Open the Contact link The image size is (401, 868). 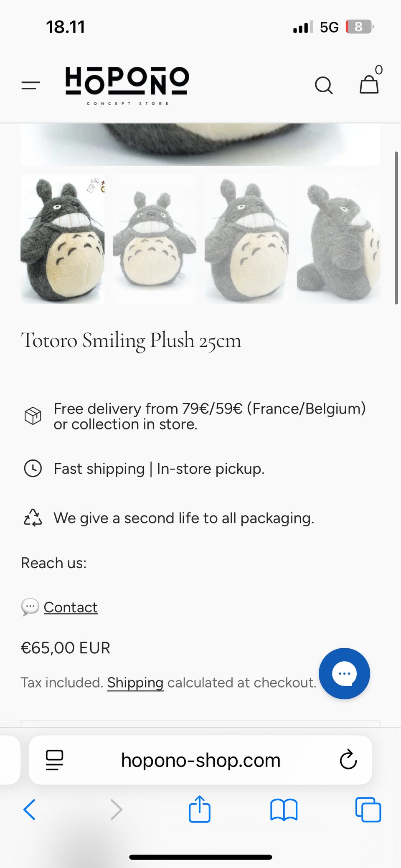pyautogui.click(x=71, y=607)
